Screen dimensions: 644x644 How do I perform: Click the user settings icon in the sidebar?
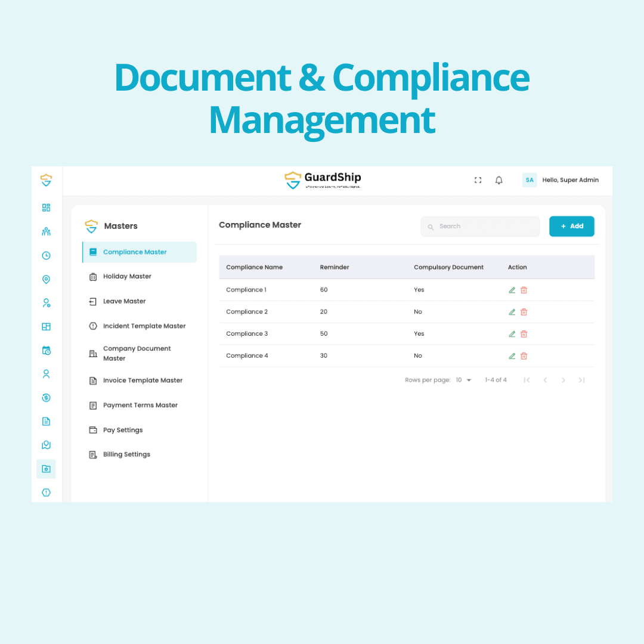click(46, 303)
